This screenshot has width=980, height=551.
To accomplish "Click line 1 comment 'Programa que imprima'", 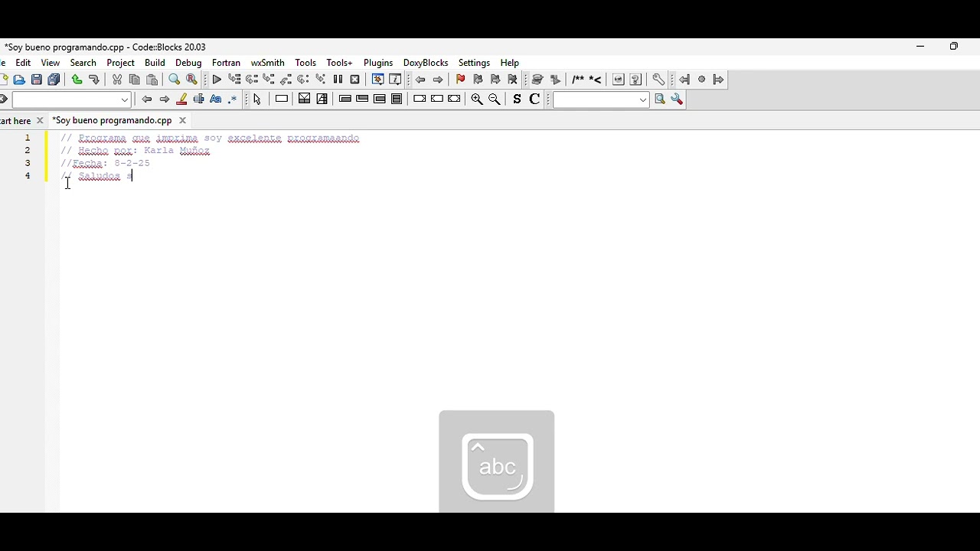I will 139,139.
